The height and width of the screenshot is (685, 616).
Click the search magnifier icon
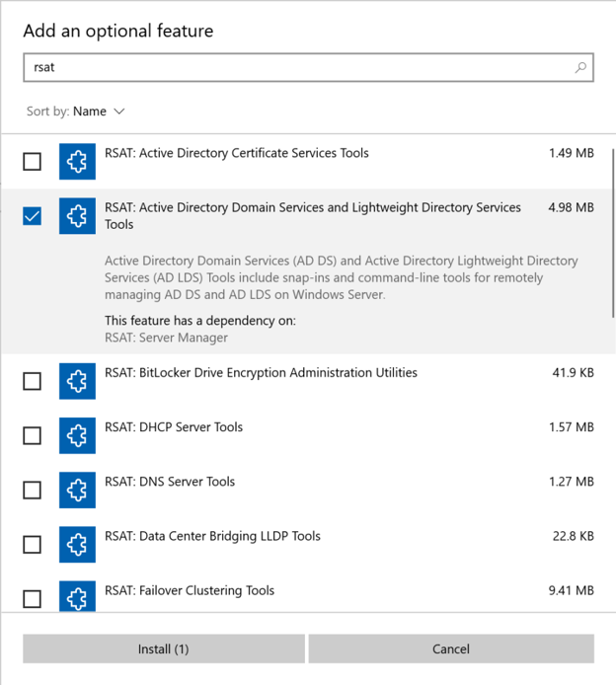click(580, 67)
